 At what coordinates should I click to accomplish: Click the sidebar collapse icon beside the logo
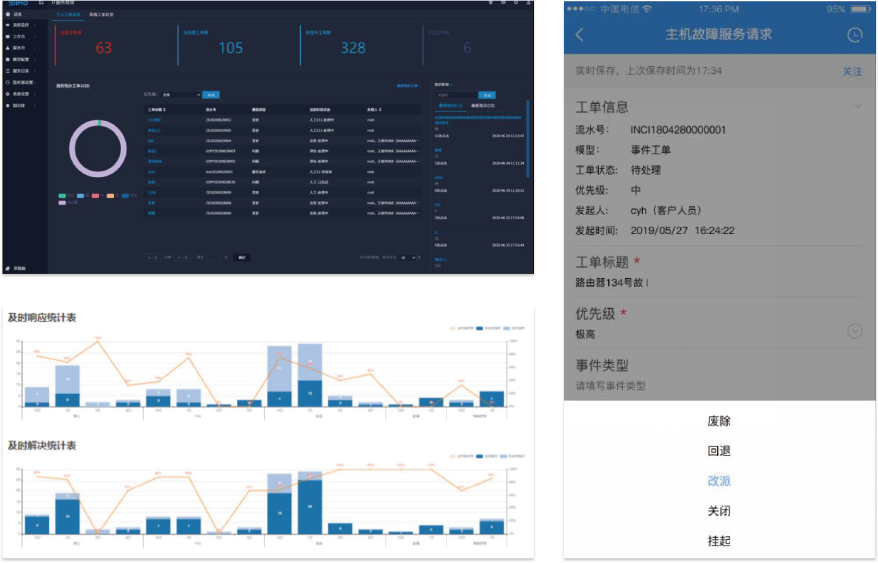click(x=42, y=4)
